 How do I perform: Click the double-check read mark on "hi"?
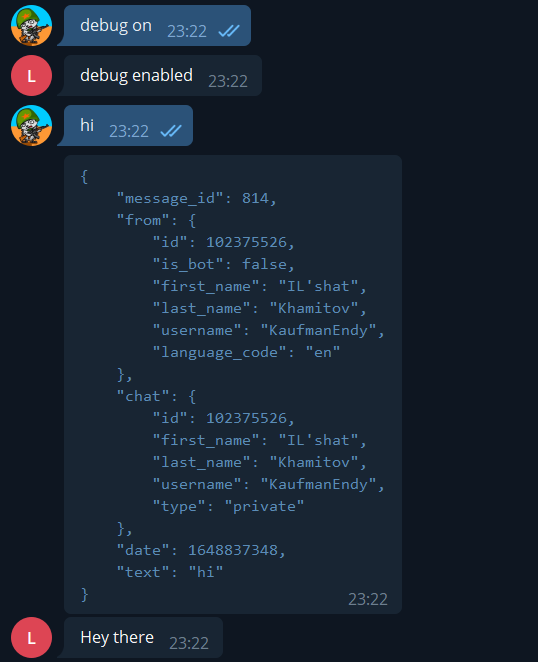(171, 131)
